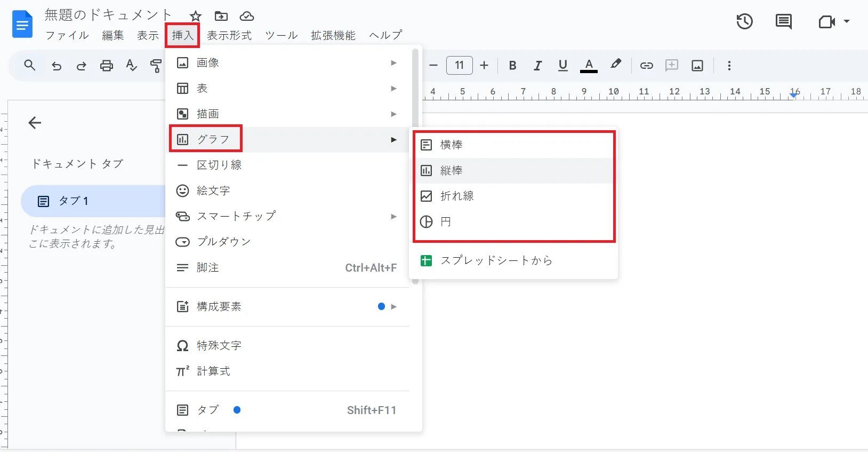Viewport: 868px width, 452px height.
Task: Toggle underline formatting
Action: [562, 66]
